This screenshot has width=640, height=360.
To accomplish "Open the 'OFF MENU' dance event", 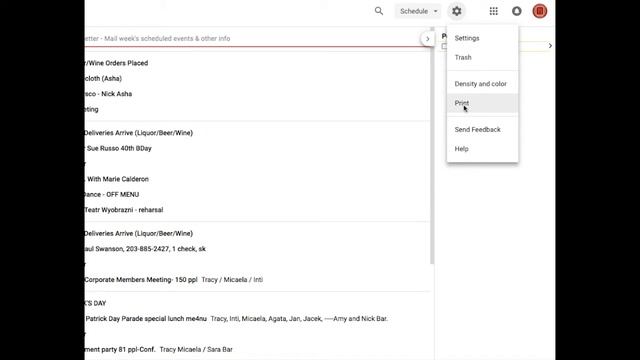I will 111,195.
